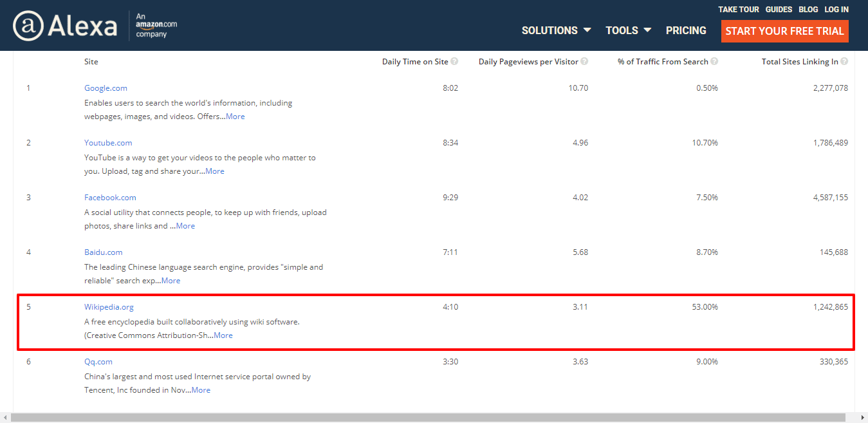
Task: Select Take Tour in top bar
Action: (738, 10)
